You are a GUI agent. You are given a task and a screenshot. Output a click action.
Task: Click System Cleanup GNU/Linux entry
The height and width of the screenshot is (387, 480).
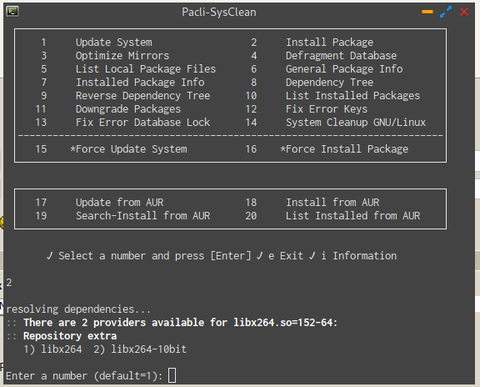click(356, 122)
